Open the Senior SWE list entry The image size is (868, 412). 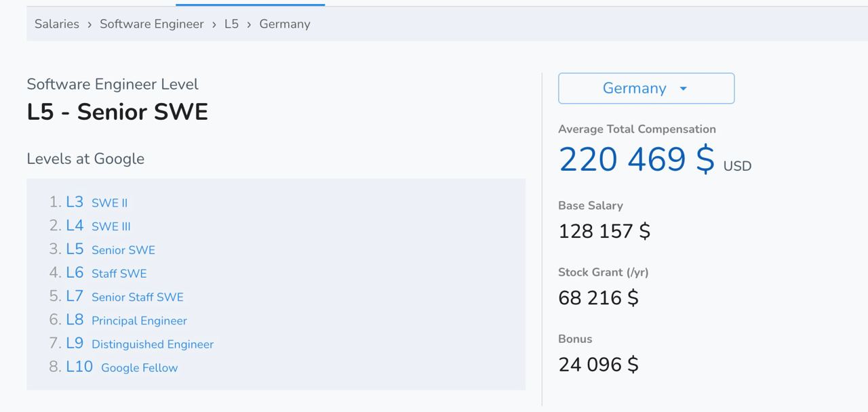point(123,250)
